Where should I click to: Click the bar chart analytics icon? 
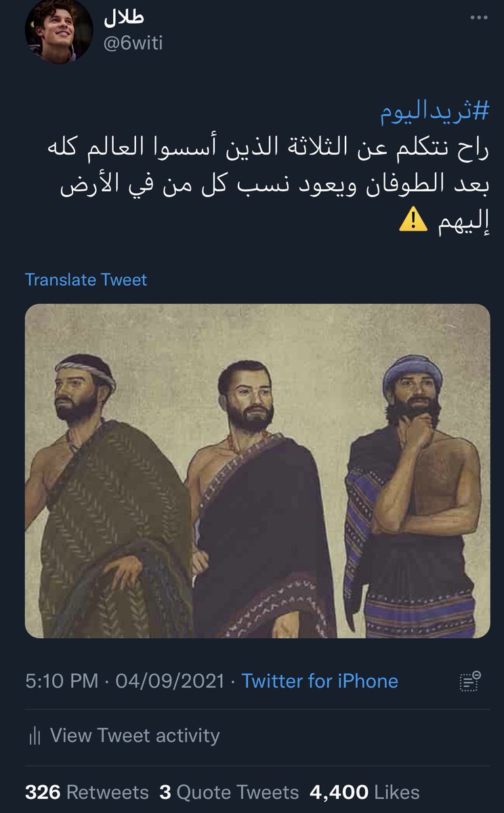[34, 736]
